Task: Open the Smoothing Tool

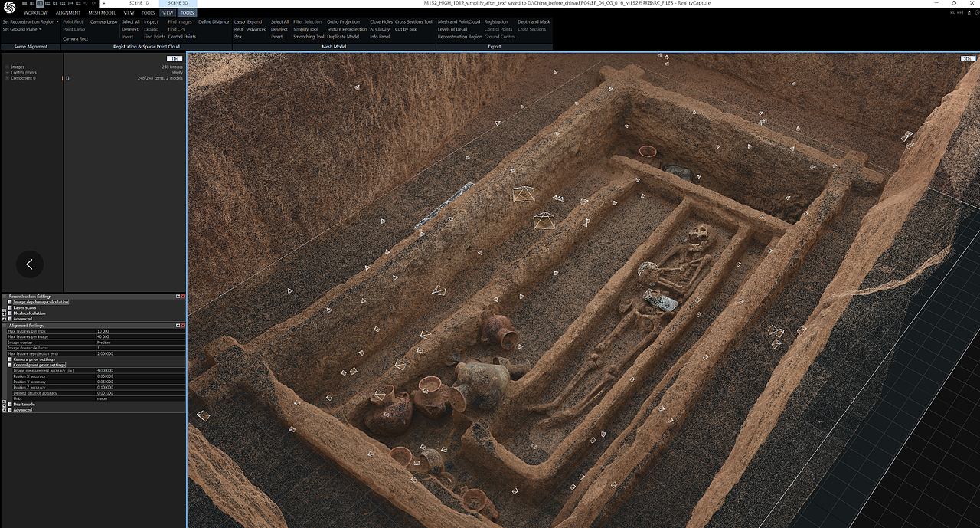Action: point(309,37)
